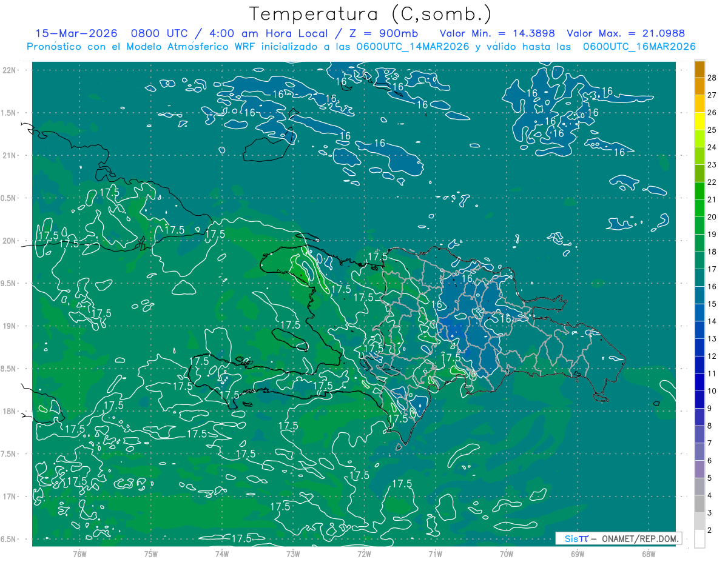The width and height of the screenshot is (728, 562).
Task: Click the 12 label on the color scale
Action: [x=712, y=356]
